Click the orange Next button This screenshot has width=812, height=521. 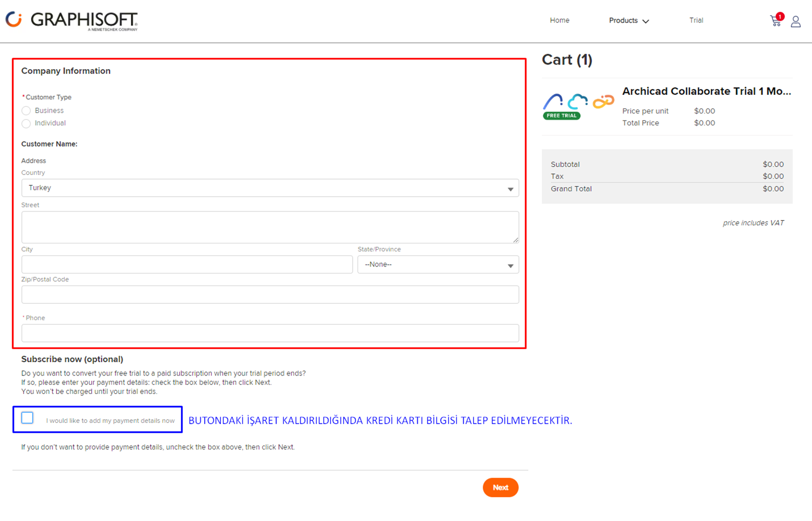500,488
